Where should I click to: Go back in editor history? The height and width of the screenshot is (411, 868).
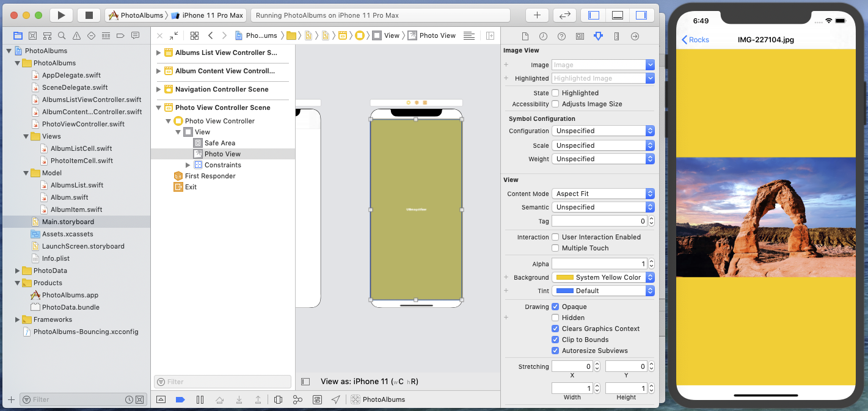(x=210, y=35)
